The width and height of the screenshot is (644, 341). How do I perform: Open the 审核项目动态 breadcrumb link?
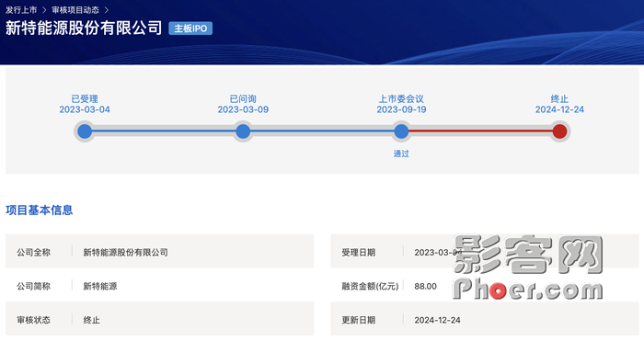[75, 10]
